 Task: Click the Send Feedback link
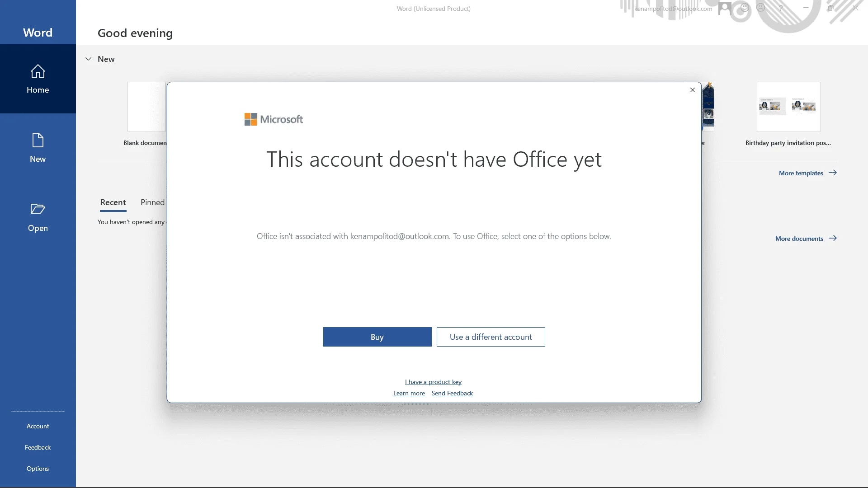452,394
